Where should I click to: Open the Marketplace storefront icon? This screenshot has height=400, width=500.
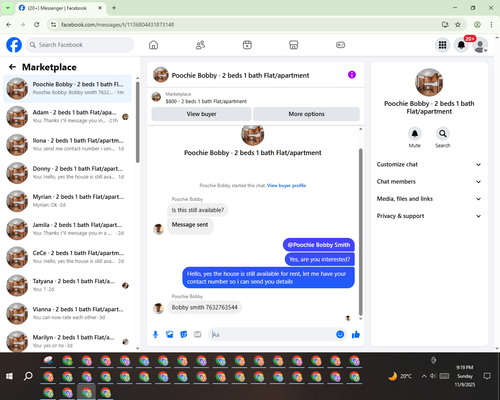coord(294,45)
